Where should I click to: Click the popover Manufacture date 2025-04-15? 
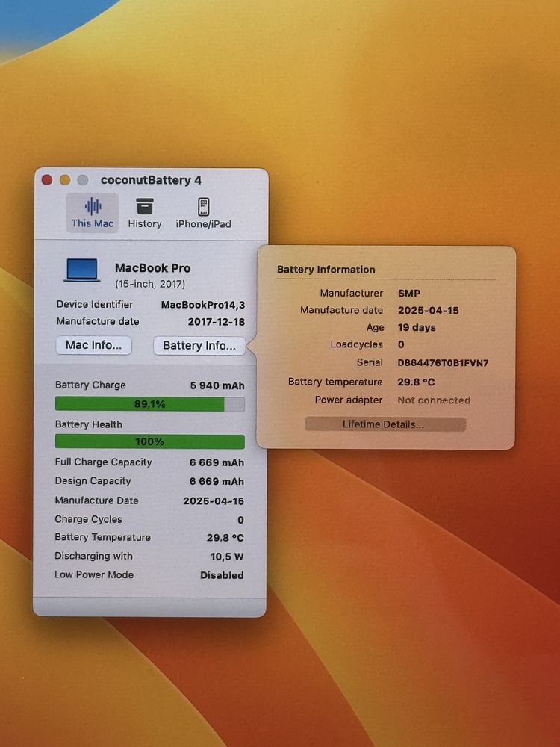click(429, 311)
